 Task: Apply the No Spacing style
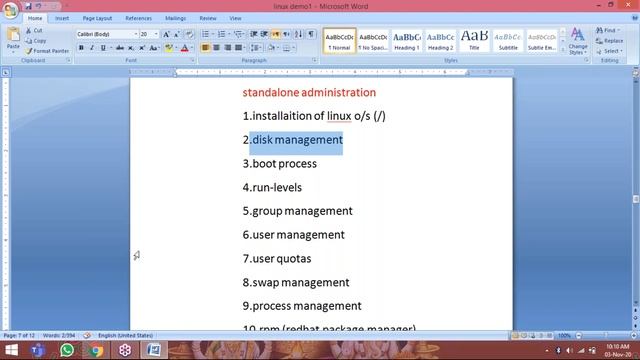[x=373, y=41]
